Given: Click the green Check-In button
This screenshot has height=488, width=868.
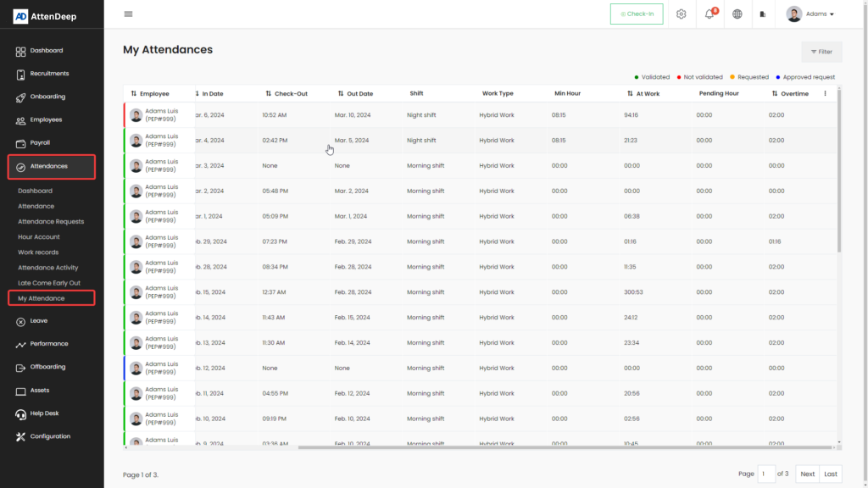Looking at the screenshot, I should [637, 14].
